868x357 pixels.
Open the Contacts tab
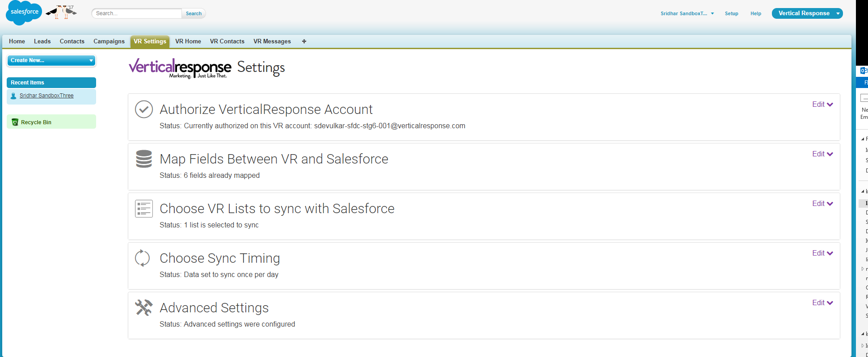(x=72, y=42)
